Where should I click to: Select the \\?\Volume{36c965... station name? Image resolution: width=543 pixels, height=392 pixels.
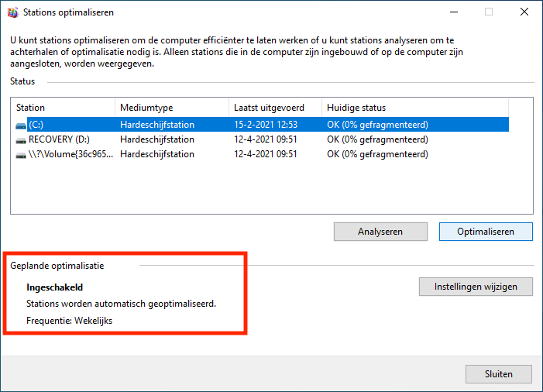[x=70, y=154]
